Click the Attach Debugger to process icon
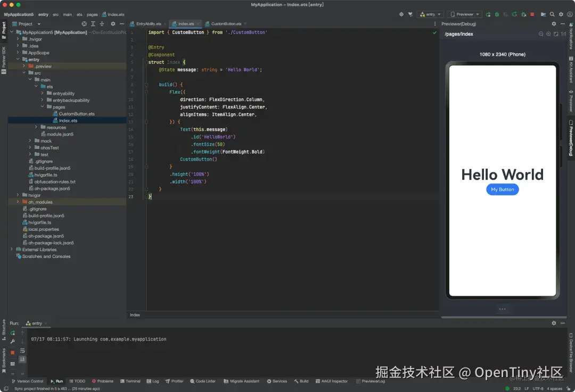Screen dimensions: 575x392 [524, 14]
